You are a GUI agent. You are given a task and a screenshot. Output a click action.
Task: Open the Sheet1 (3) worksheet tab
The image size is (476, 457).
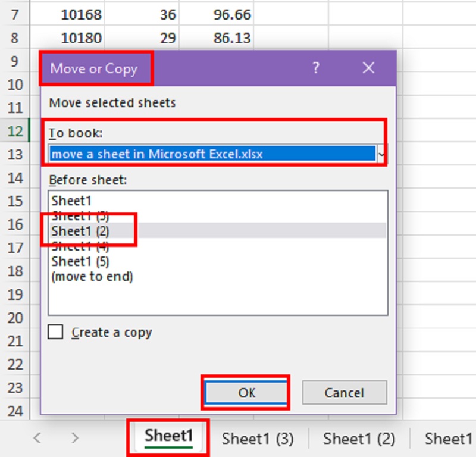pyautogui.click(x=258, y=439)
